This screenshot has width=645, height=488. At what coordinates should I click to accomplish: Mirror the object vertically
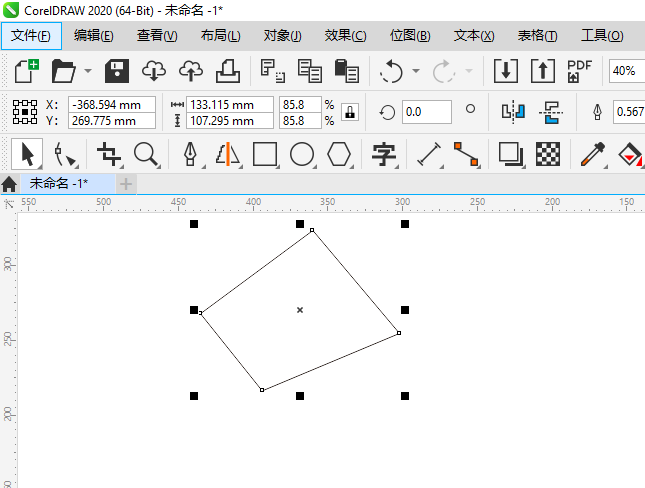click(551, 112)
